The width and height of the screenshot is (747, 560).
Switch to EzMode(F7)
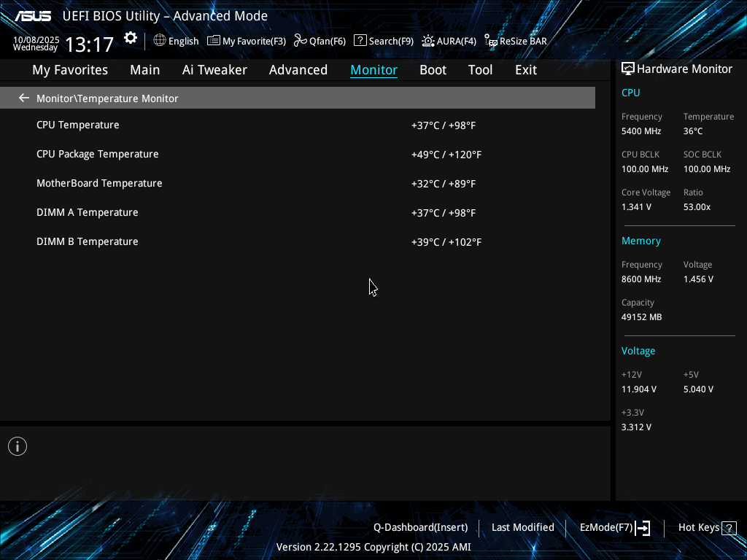[614, 527]
